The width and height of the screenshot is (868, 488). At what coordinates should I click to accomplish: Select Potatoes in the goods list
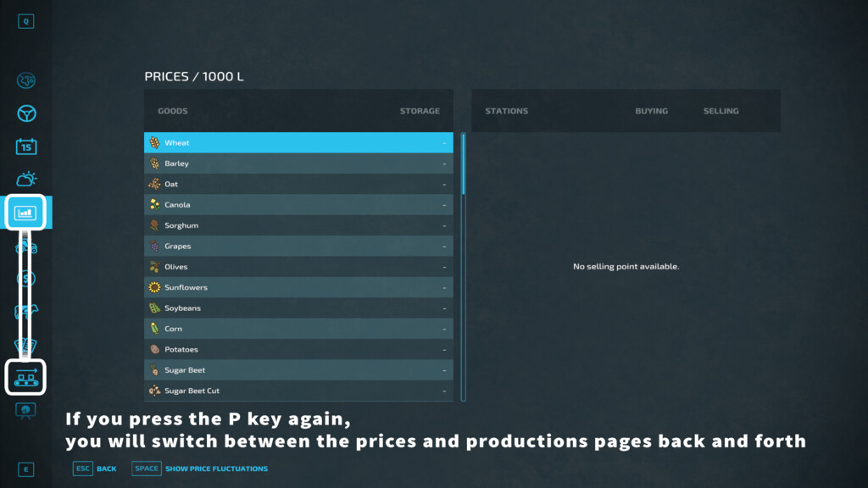pyautogui.click(x=298, y=349)
